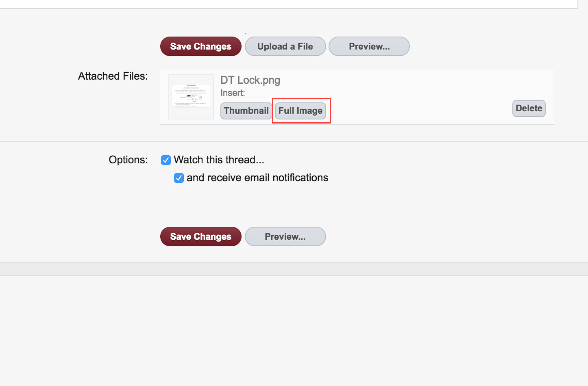588x386 pixels.
Task: Disable the receive email notifications checkbox
Action: (179, 178)
